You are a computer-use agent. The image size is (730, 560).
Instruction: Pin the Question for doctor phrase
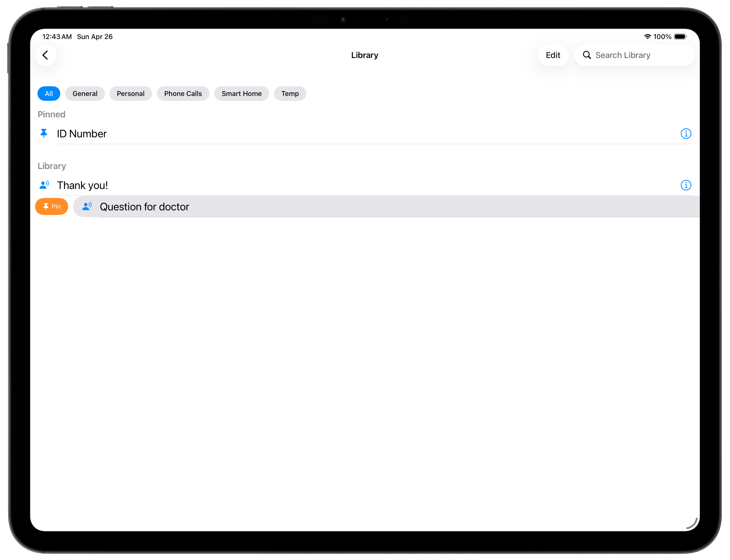point(51,206)
